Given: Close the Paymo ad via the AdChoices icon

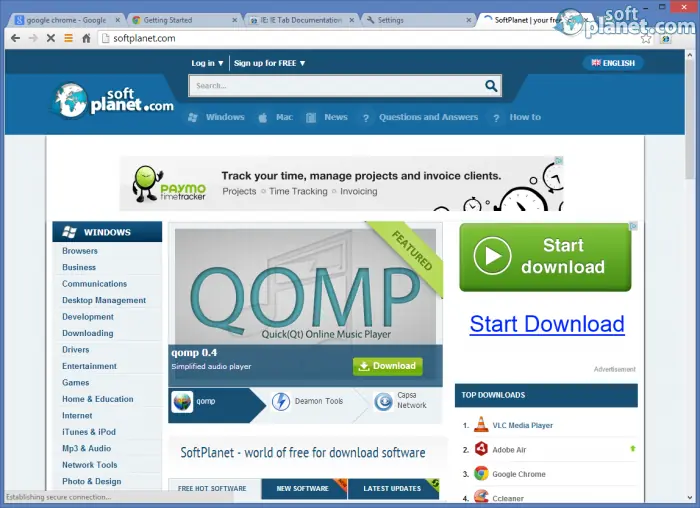Looking at the screenshot, I should point(559,160).
